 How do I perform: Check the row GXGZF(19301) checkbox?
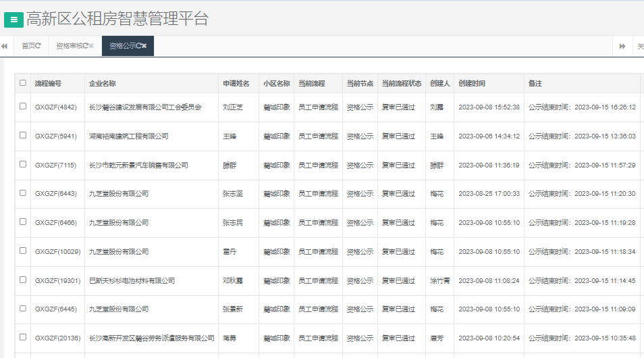point(23,280)
